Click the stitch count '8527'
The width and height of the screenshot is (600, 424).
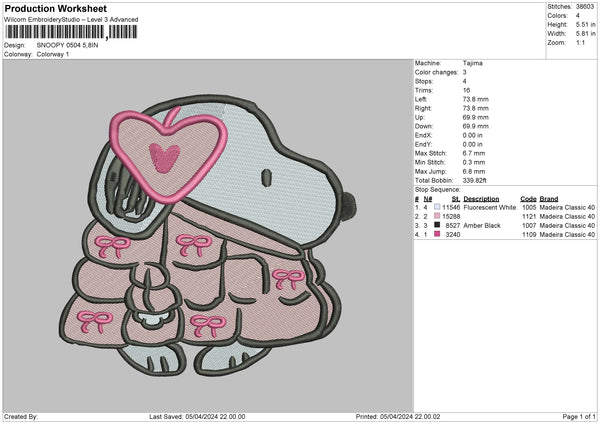[x=453, y=225]
